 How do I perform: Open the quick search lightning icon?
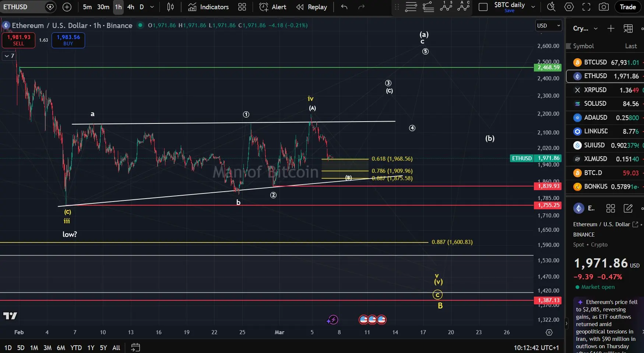click(551, 7)
